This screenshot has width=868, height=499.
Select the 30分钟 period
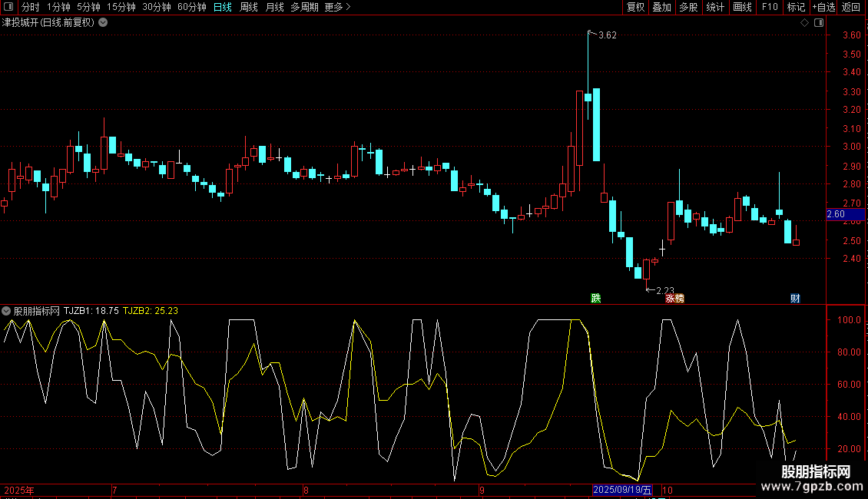click(x=157, y=7)
